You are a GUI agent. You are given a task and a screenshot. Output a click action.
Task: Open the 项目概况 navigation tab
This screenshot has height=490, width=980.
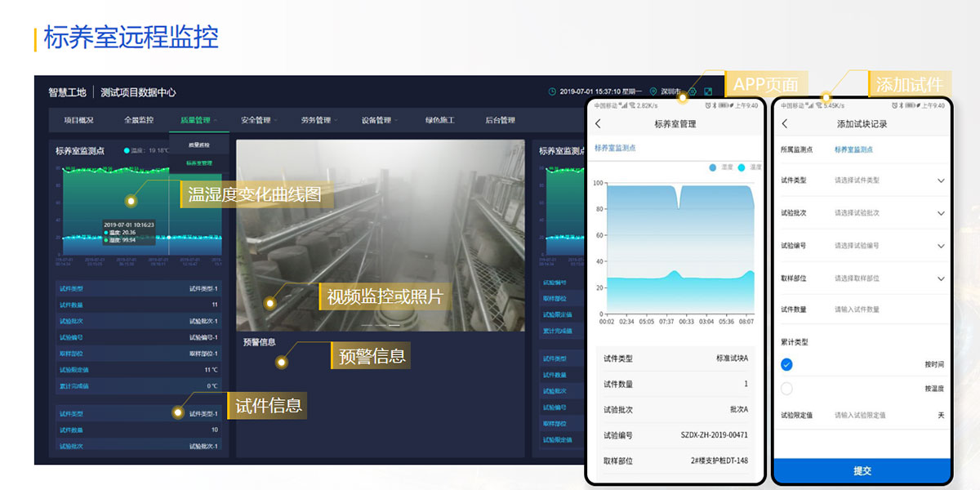(79, 120)
